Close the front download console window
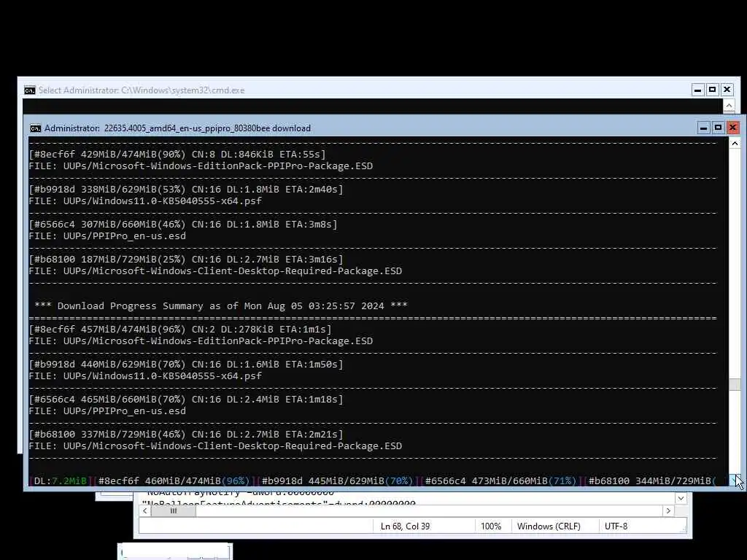The width and height of the screenshot is (747, 560). pos(732,128)
